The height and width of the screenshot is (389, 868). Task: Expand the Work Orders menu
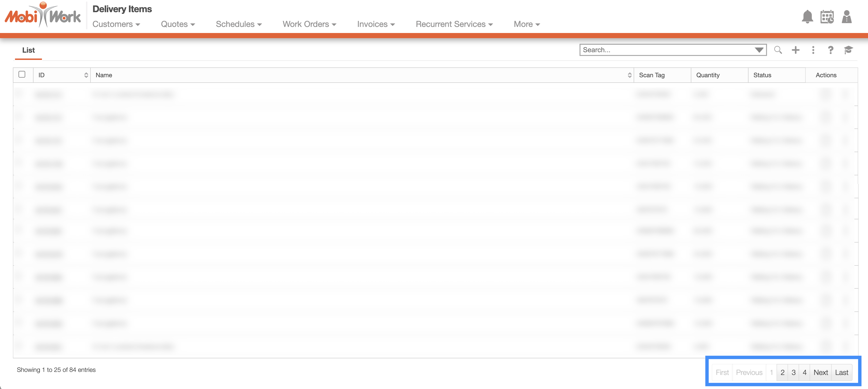(x=309, y=24)
